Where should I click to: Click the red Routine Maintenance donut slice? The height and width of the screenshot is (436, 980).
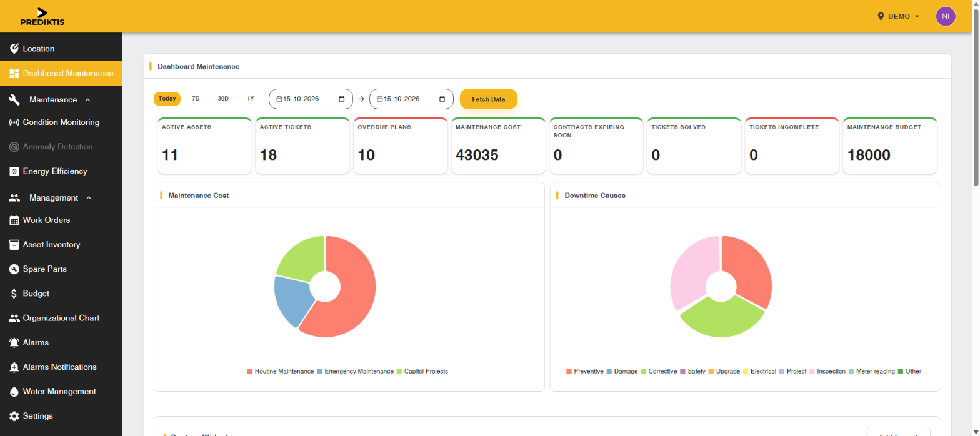tap(353, 294)
